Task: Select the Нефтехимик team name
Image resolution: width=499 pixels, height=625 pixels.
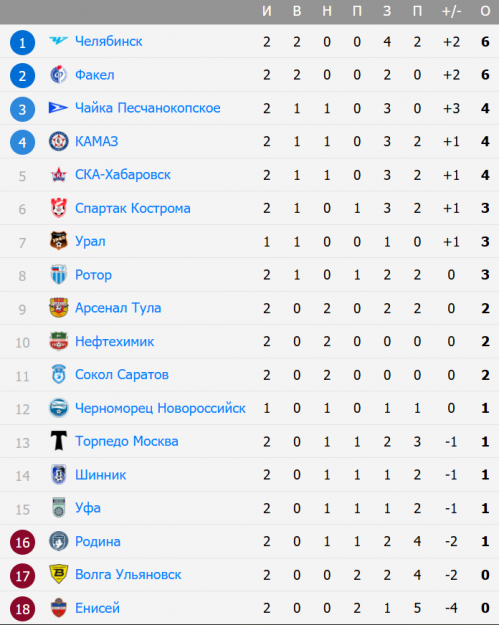Action: (x=114, y=342)
